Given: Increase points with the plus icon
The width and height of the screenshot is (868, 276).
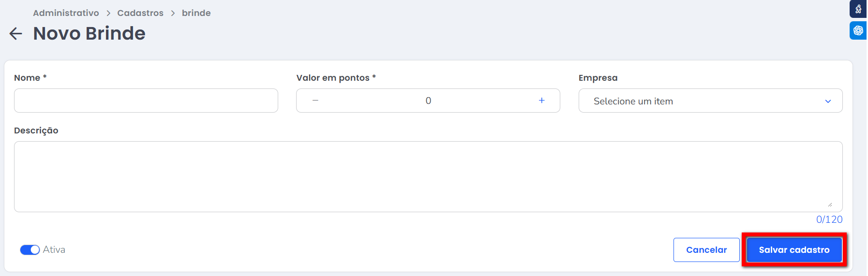Looking at the screenshot, I should 541,101.
